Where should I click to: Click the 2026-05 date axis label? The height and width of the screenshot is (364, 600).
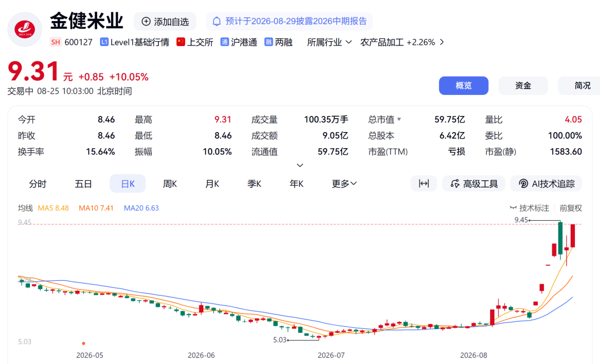89,355
